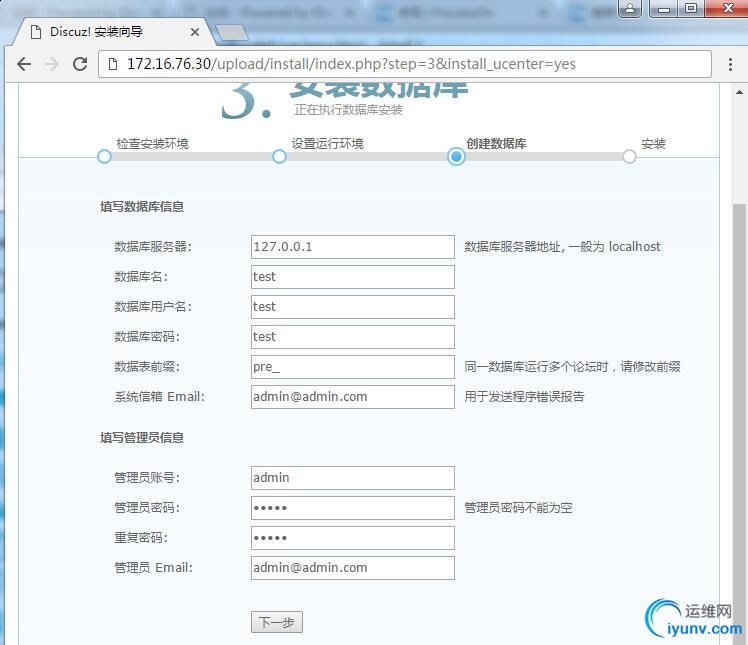Viewport: 748px width, 645px height.
Task: Focus the URL address bar
Action: pos(405,64)
